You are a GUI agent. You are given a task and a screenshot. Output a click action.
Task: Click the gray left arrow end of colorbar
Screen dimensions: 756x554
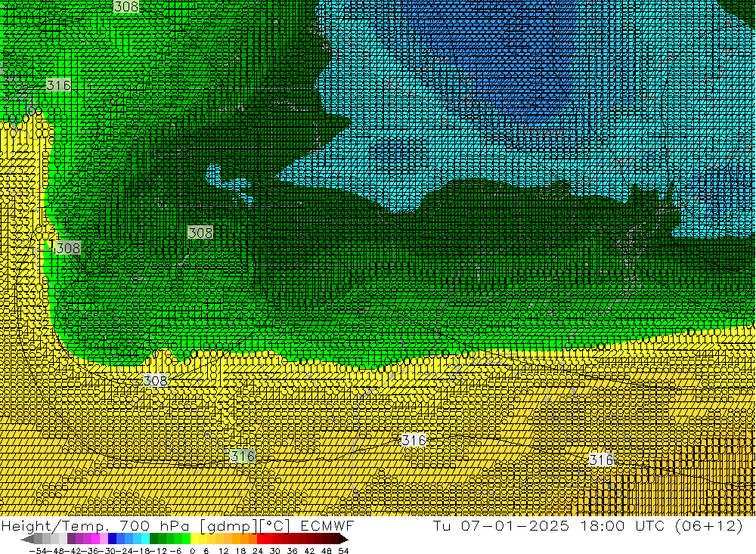point(27,539)
